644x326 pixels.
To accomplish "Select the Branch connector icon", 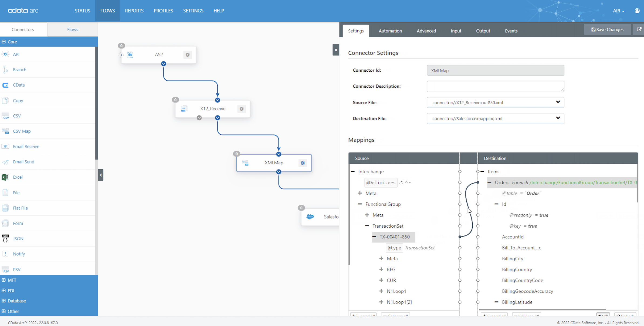I will click(5, 69).
